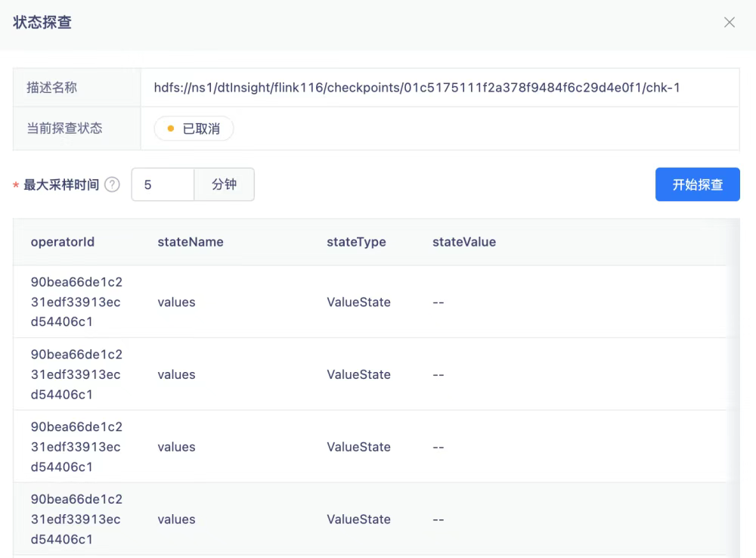Click the stateName column header
Viewport: 756px width, 558px height.
click(x=191, y=242)
